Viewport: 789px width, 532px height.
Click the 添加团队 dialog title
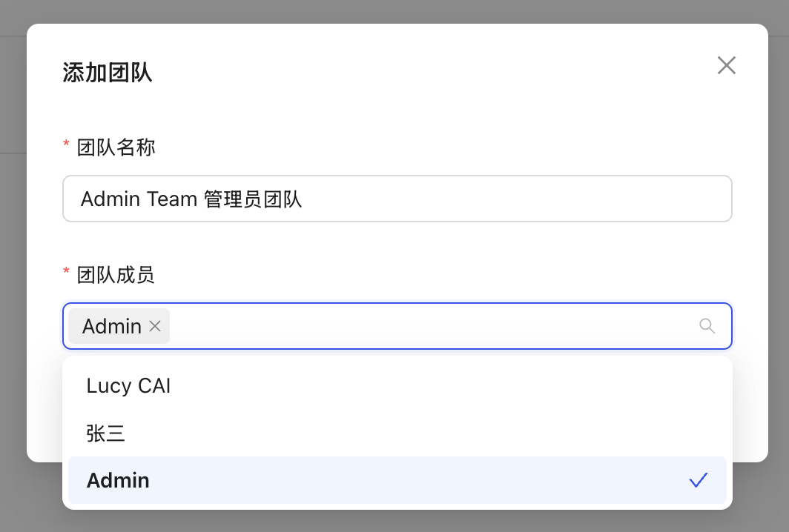point(107,72)
